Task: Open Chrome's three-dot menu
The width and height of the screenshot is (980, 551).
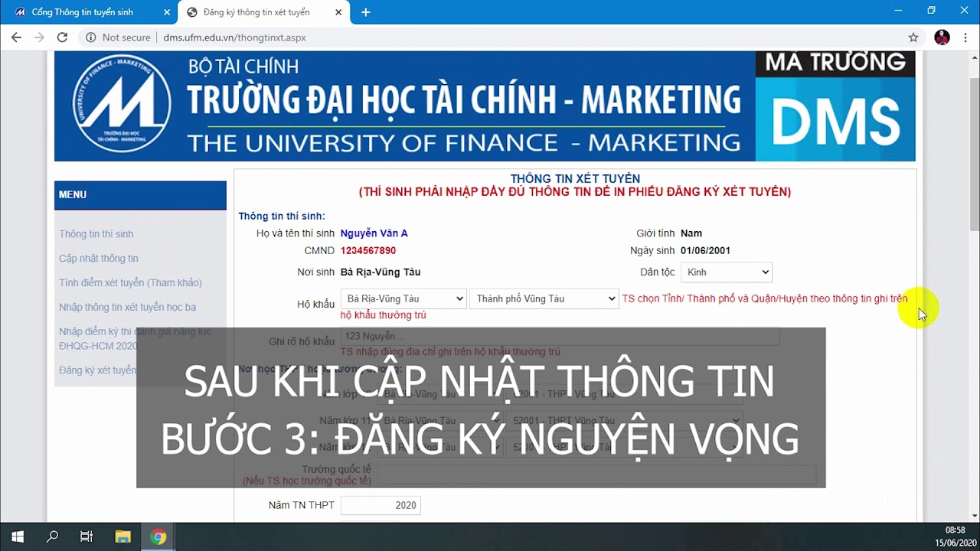Action: [x=965, y=37]
